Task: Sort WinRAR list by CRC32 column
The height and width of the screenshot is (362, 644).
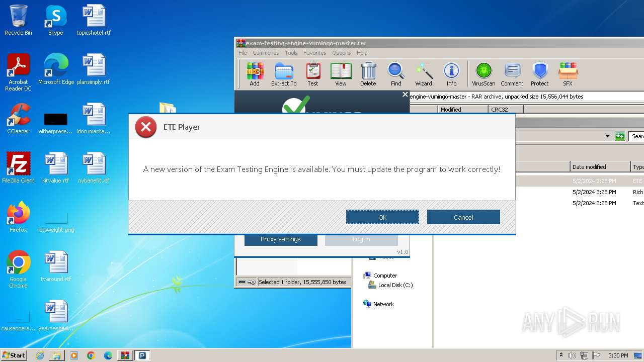Action: pos(506,109)
